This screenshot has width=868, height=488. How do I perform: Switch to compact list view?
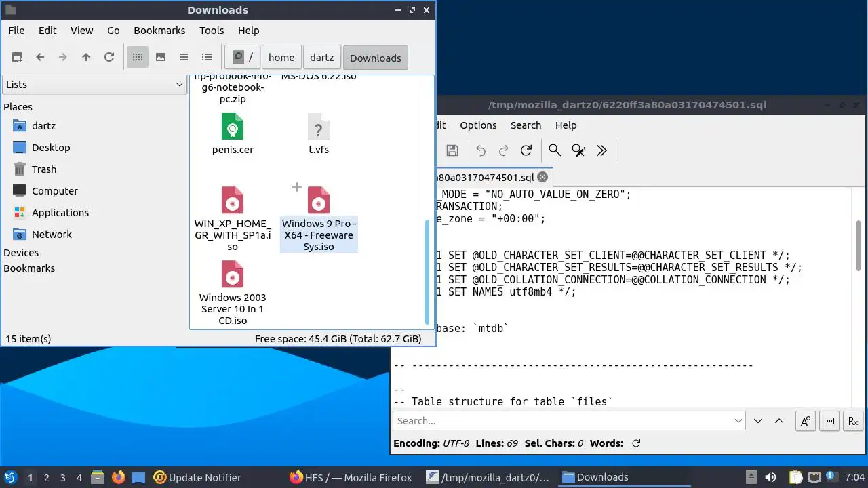click(184, 58)
